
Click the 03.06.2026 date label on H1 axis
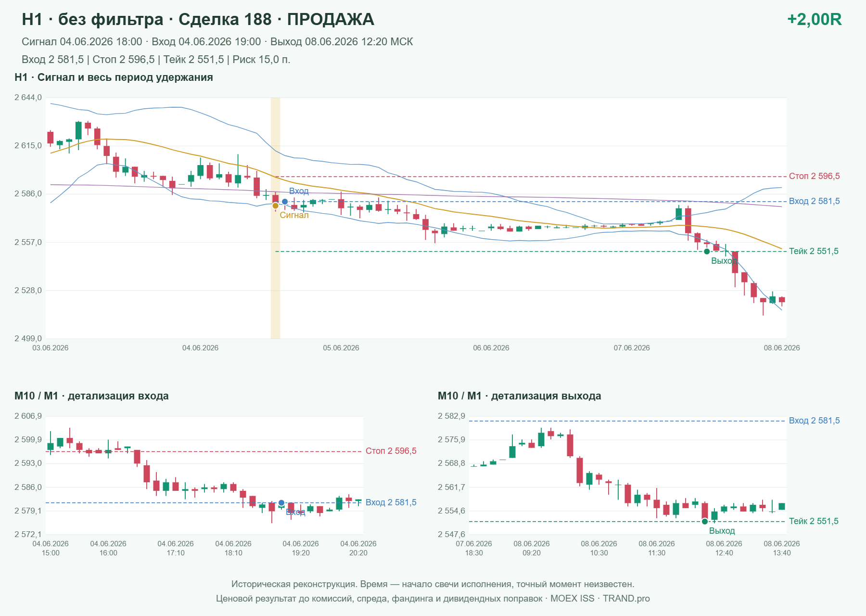[x=51, y=348]
